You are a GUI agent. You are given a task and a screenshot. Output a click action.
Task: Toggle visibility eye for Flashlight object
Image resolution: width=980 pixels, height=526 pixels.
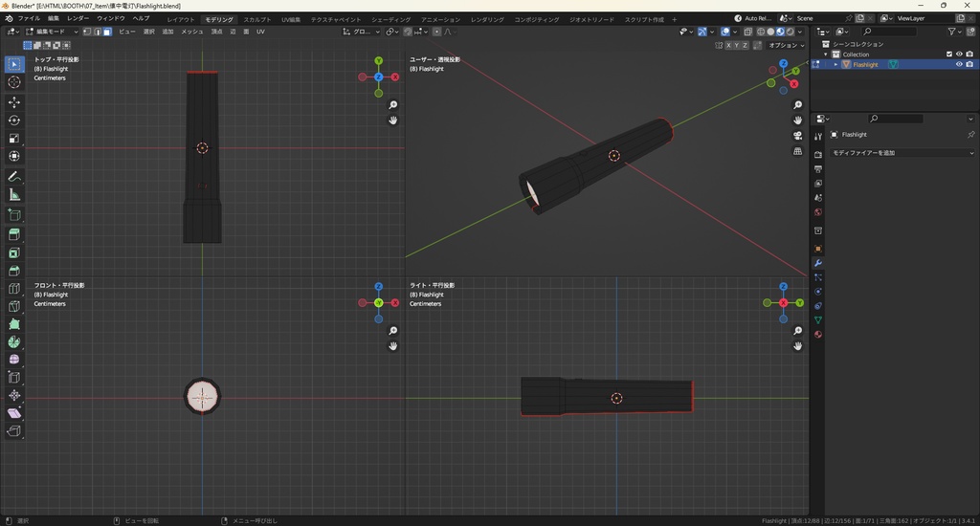pos(959,65)
